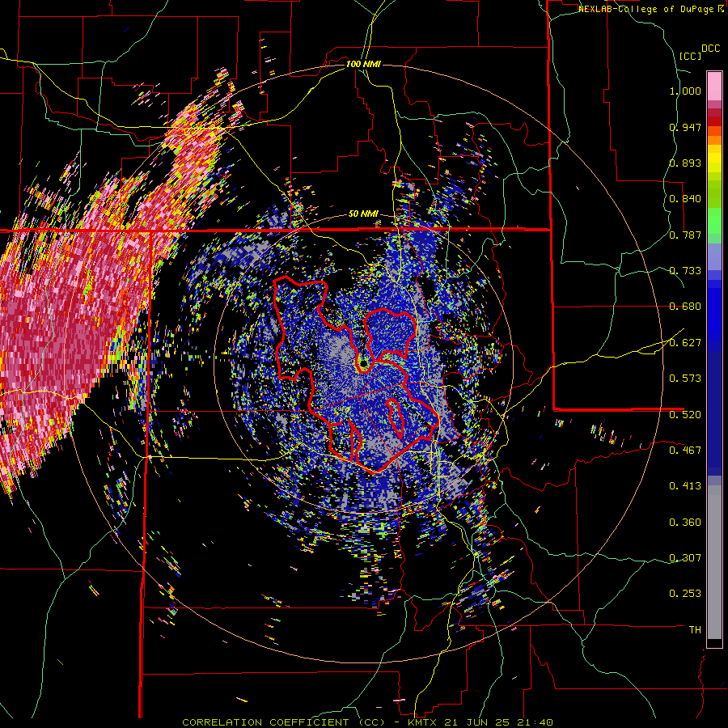Image resolution: width=728 pixels, height=728 pixels.
Task: Click the 50 NMI range ring label
Action: (363, 214)
